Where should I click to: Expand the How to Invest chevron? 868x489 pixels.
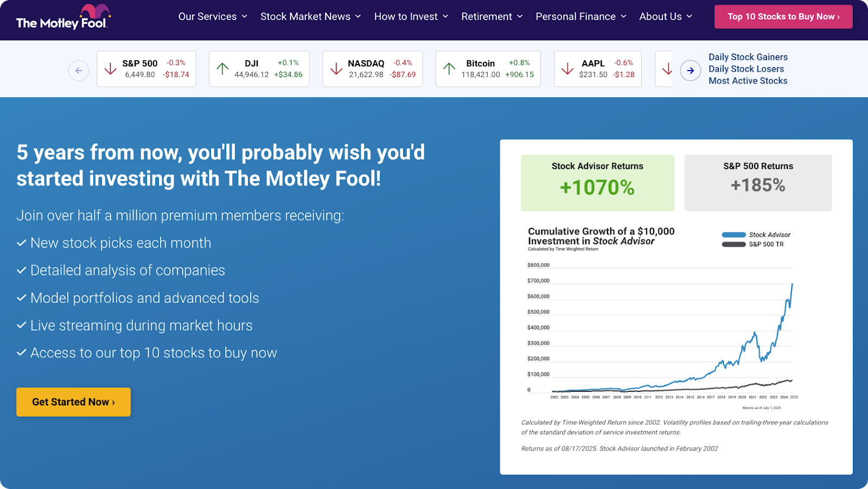pyautogui.click(x=445, y=17)
